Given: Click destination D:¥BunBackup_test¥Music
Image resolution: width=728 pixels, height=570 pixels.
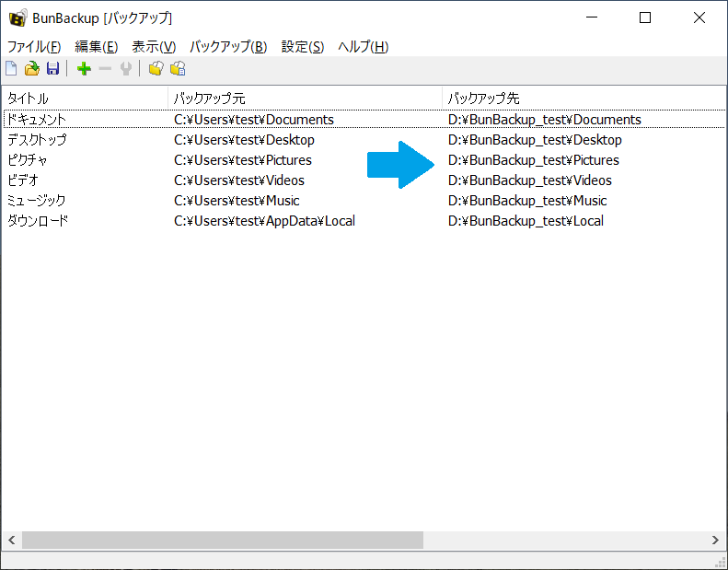Looking at the screenshot, I should [527, 201].
